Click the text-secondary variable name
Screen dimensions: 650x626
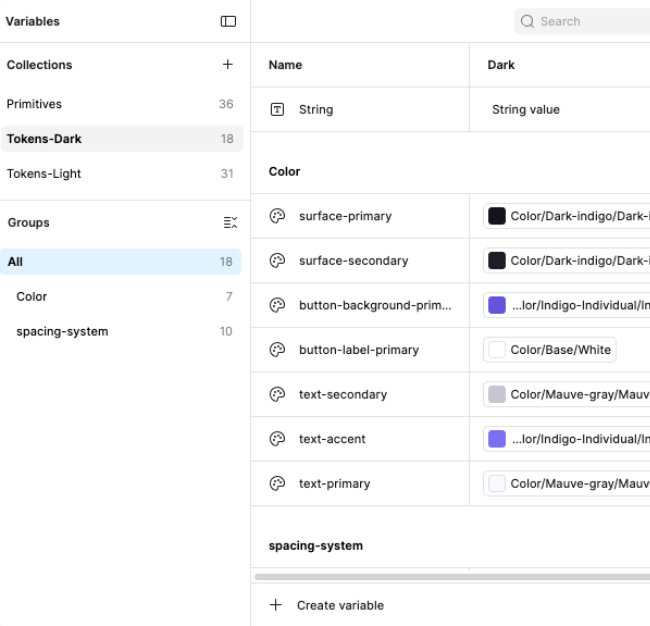tap(343, 394)
